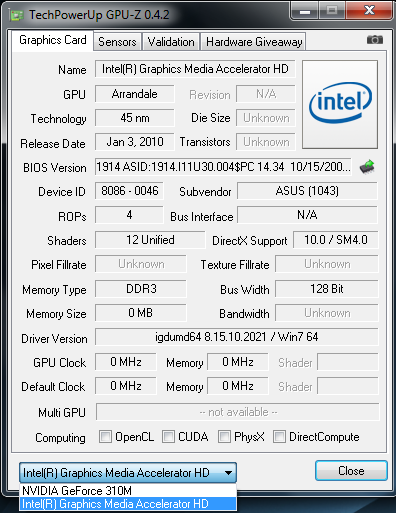This screenshot has width=396, height=513.
Task: Click the GPU field showing Arrandale
Action: (135, 94)
